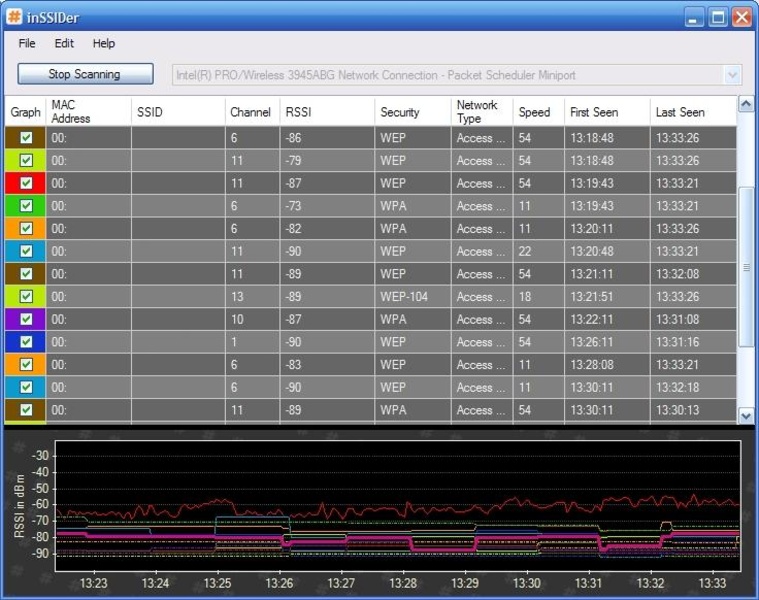This screenshot has width=759, height=600.
Task: Click the Stop Scanning button
Action: (x=85, y=74)
